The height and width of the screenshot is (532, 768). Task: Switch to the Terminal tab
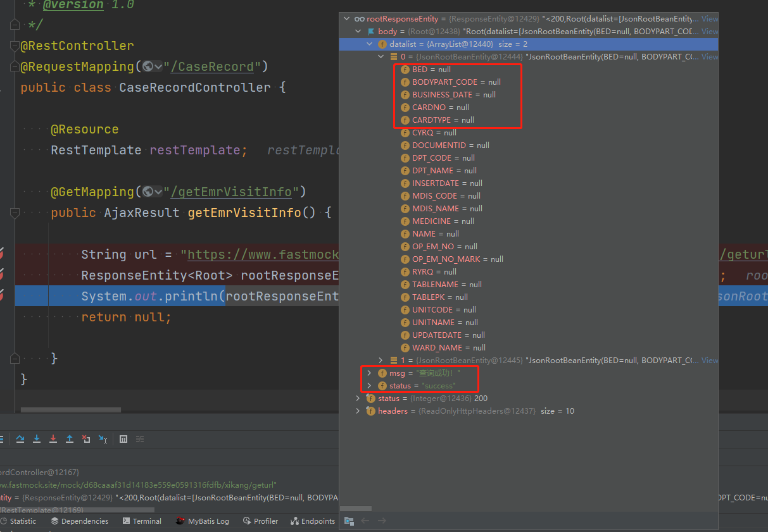click(142, 521)
